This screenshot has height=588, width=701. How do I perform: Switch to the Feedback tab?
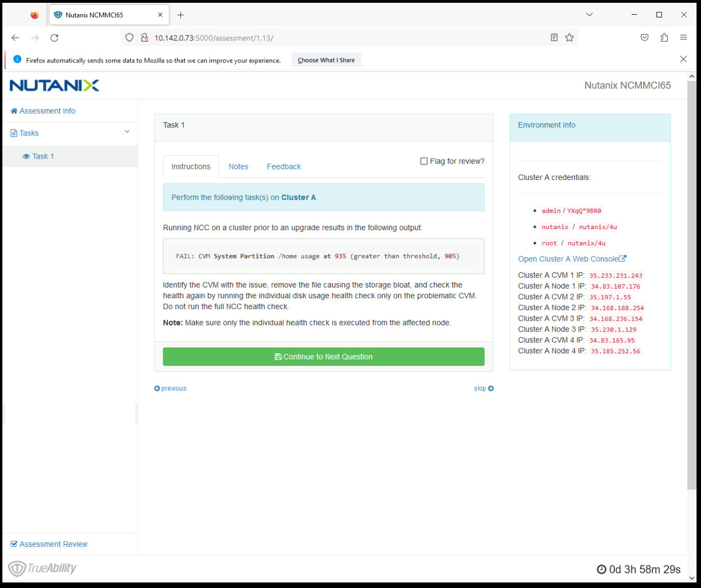284,167
